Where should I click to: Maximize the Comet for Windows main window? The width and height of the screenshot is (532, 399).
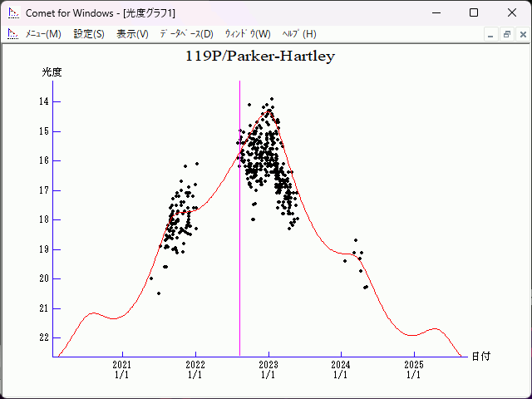[x=474, y=12]
